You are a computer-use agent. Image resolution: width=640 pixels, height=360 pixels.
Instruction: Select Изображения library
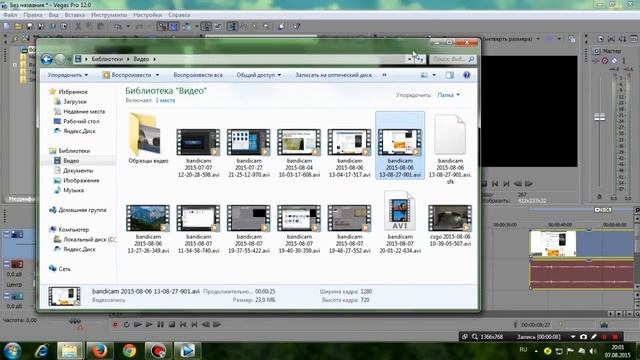81,180
